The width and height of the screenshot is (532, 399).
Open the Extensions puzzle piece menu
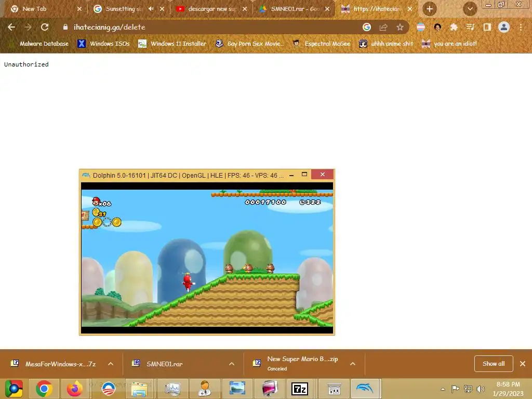tap(454, 27)
